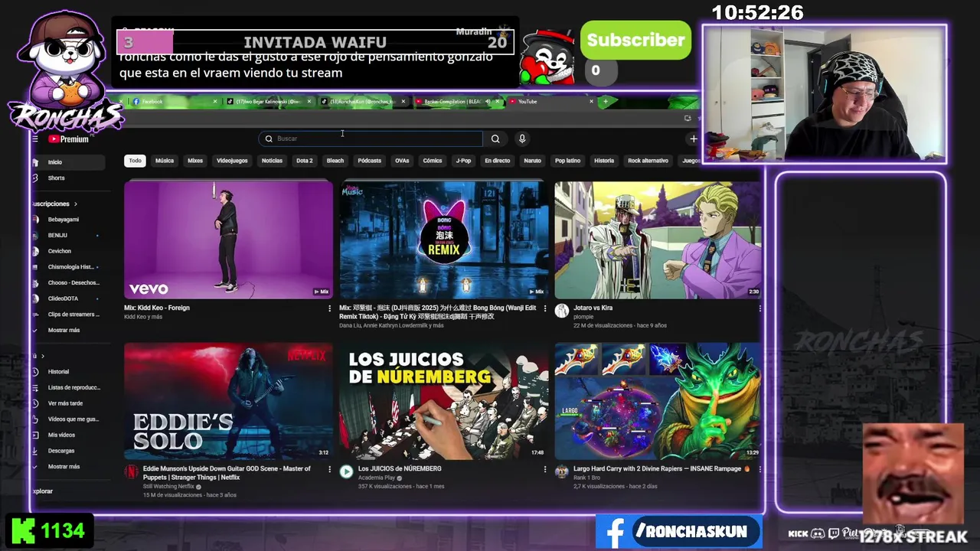Select the Cómics filter chip

[433, 161]
